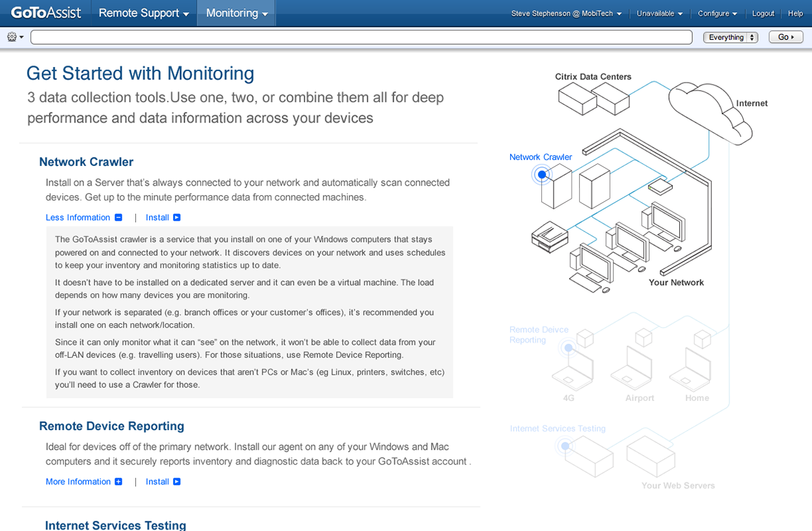Click the Citrix Data Centers label

click(593, 77)
